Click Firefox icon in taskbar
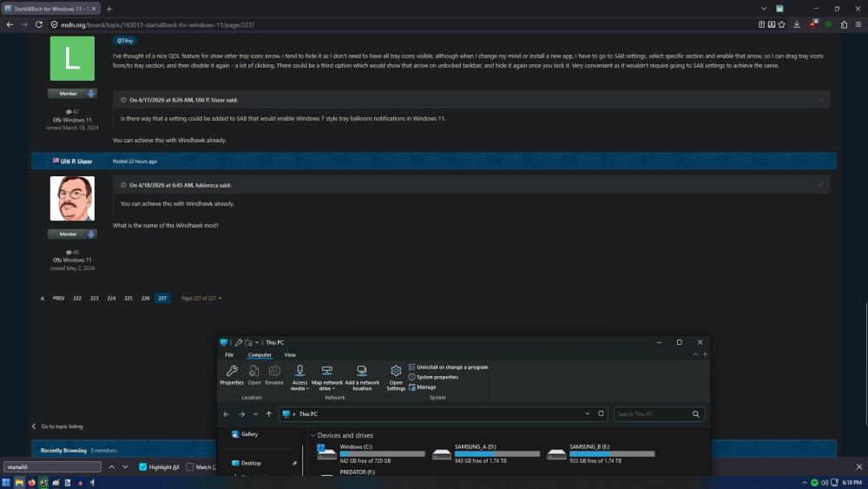The height and width of the screenshot is (489, 868). tap(31, 482)
